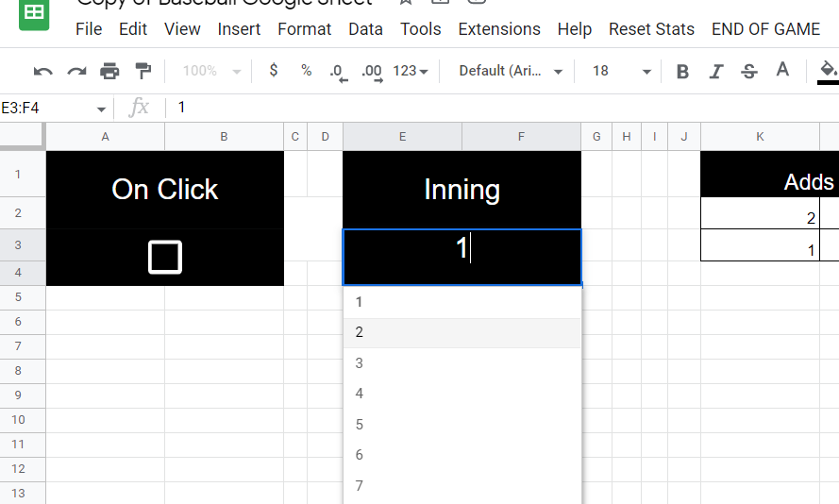This screenshot has width=839, height=504.
Task: Open the Tools menu
Action: (x=421, y=29)
